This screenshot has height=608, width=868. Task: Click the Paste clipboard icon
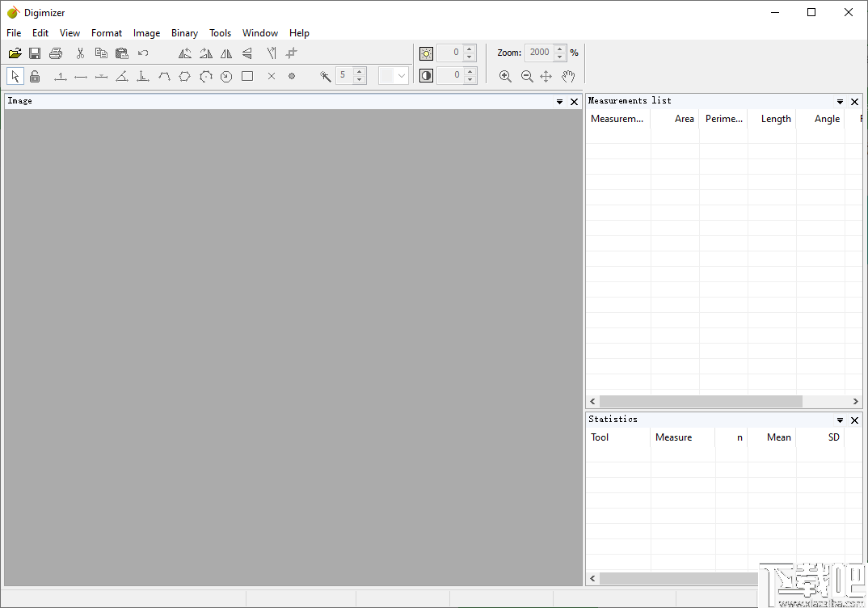click(122, 53)
